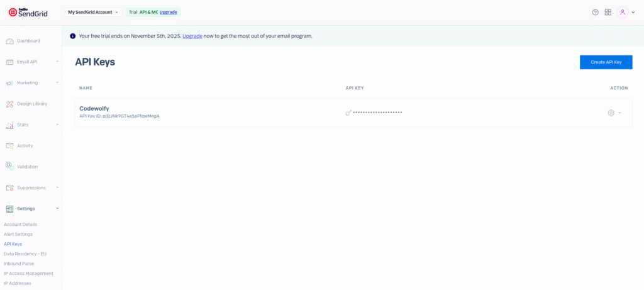Open Alert Settings
The height and width of the screenshot is (290, 644).
[18, 234]
